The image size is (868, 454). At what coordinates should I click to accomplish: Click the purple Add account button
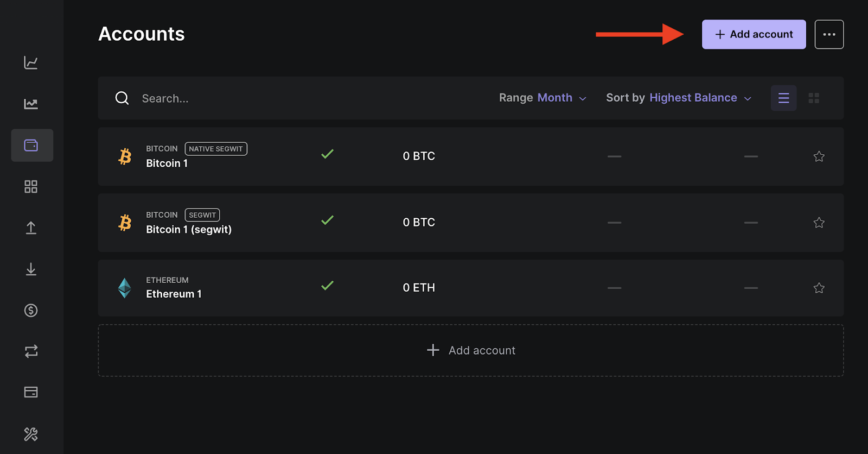pos(754,34)
